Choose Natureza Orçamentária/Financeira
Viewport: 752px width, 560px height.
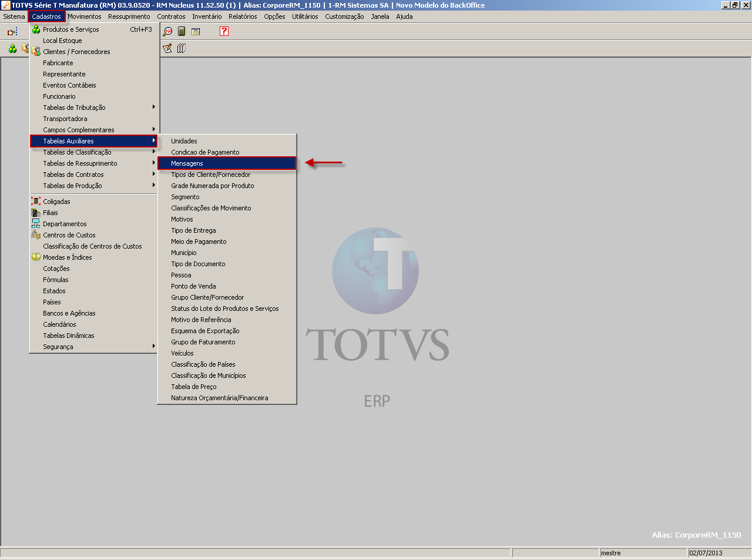227,398
